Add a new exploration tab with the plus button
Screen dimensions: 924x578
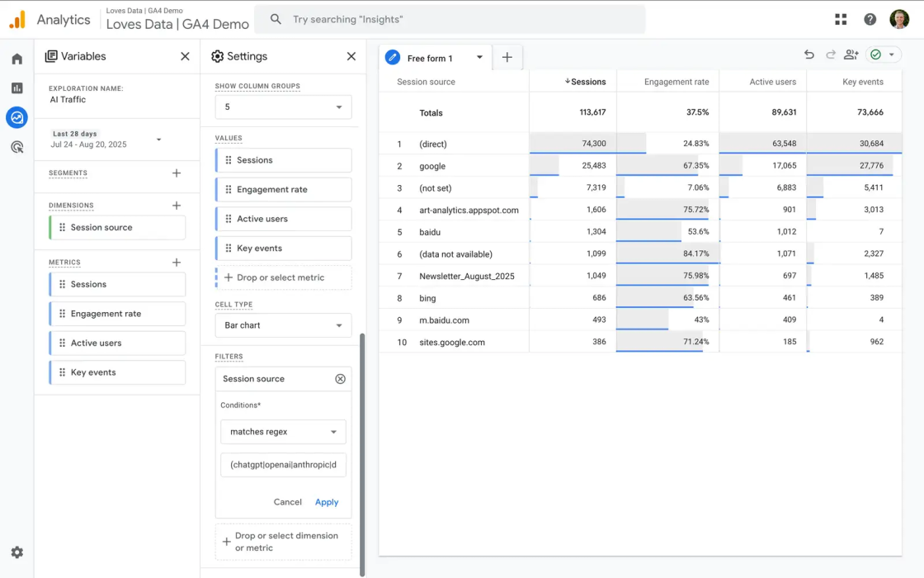coord(507,57)
